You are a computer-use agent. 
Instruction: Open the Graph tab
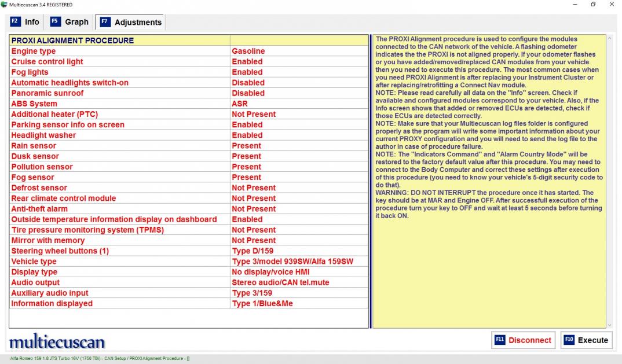pos(69,22)
